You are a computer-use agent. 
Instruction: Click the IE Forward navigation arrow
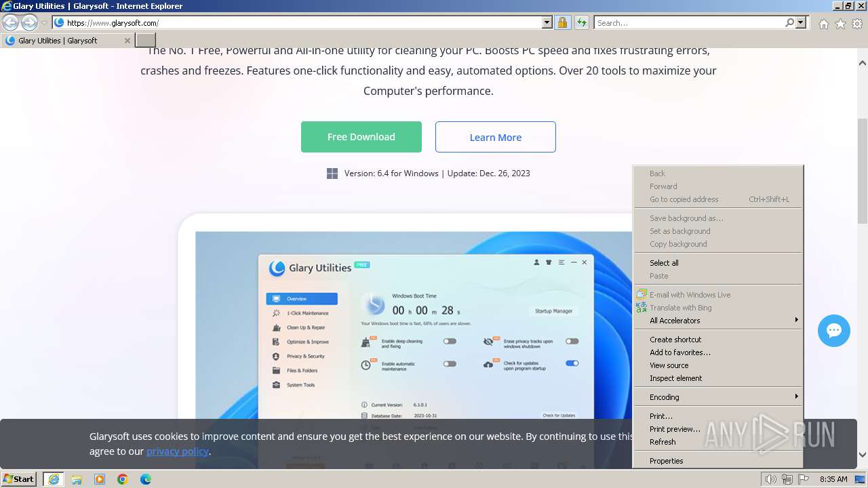(x=29, y=22)
